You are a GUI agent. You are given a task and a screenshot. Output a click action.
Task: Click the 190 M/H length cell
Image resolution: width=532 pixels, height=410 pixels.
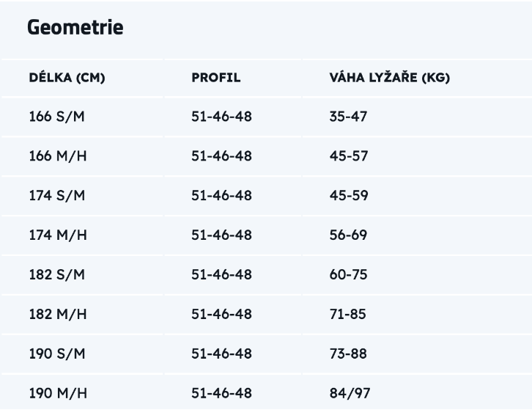click(58, 394)
